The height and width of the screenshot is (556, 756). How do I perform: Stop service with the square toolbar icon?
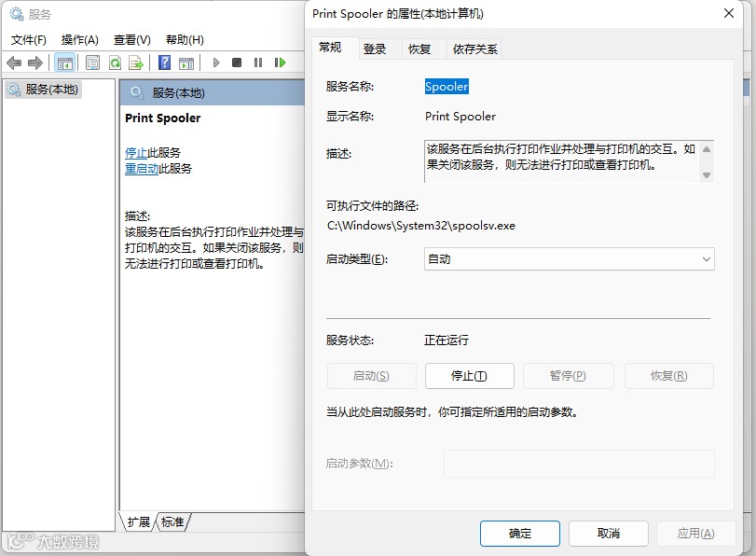(237, 63)
